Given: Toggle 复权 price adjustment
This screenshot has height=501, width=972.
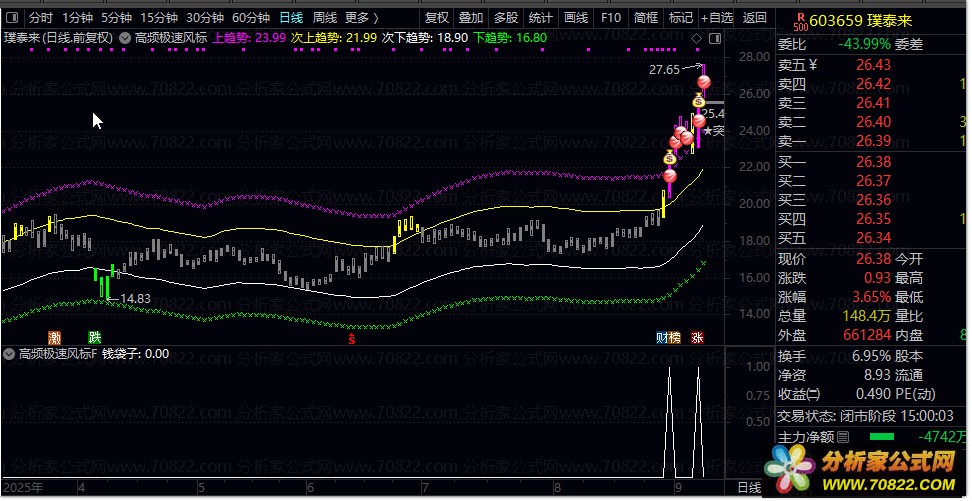Looking at the screenshot, I should coord(436,17).
